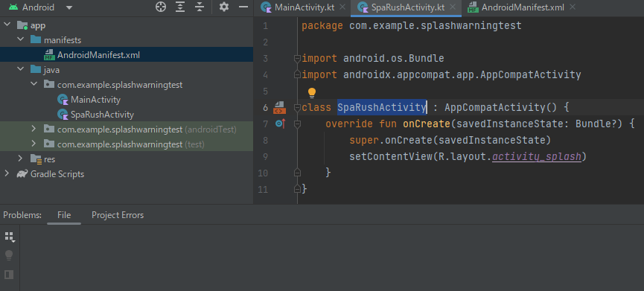
Task: Collapse the app module node
Action: pos(7,25)
